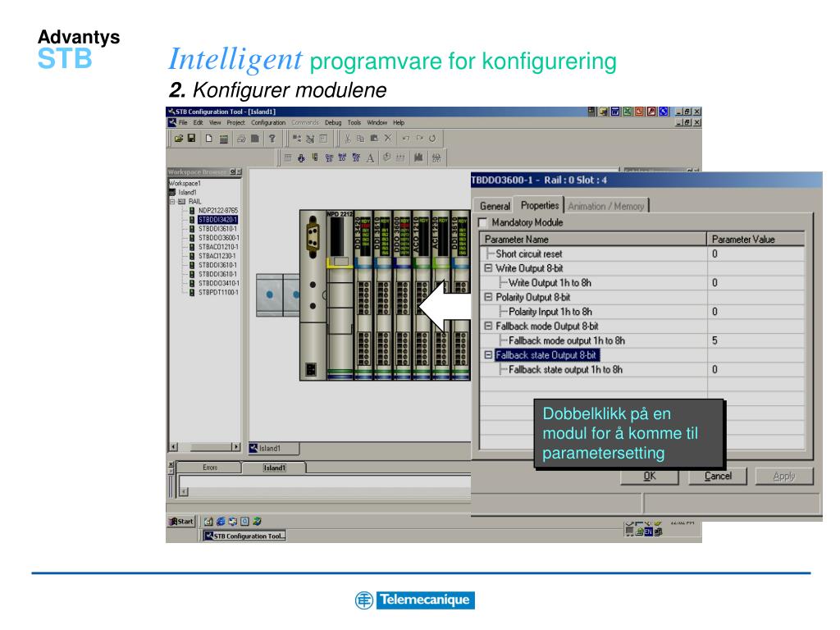Switch to the General tab
Image resolution: width=840 pixels, height=630 pixels.
pyautogui.click(x=495, y=206)
